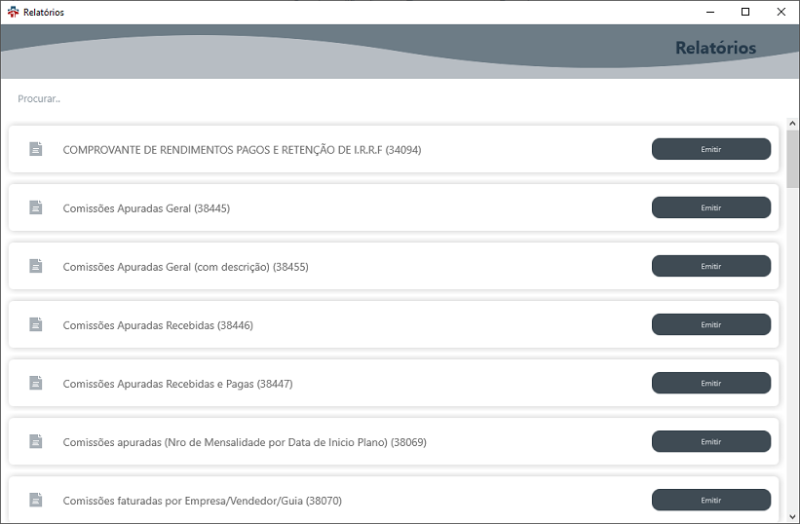Emit Comissões faturadas por Empresa/Vendedor/Guia (38070)
The image size is (800, 524).
(x=711, y=500)
